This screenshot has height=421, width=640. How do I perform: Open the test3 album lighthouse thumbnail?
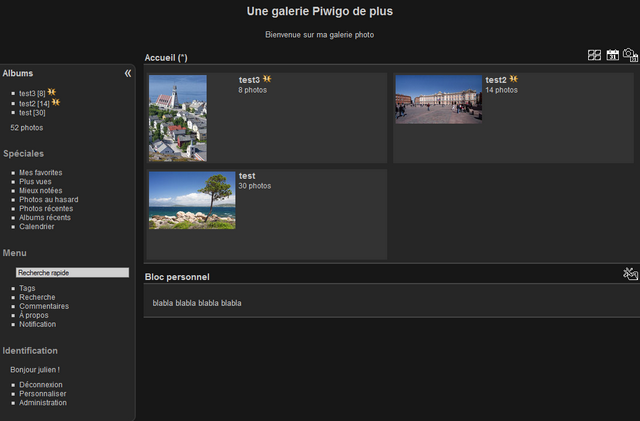pos(178,118)
